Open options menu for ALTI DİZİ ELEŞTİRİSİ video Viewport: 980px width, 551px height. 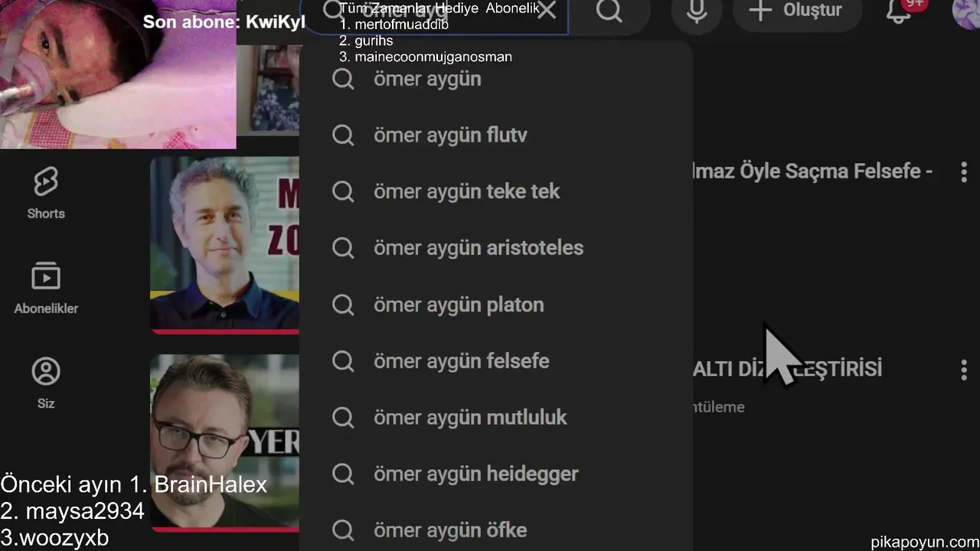point(964,370)
